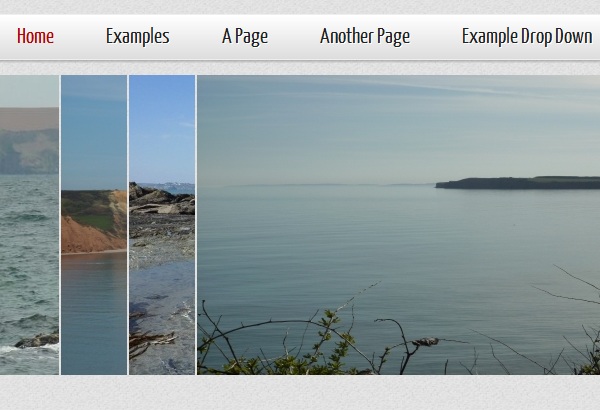Expand the rocky shoreline image slice

point(162,225)
